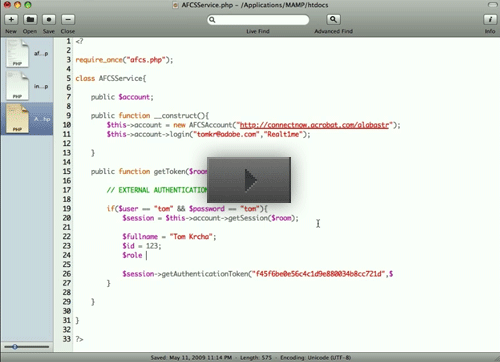Image resolution: width=500 pixels, height=362 pixels.
Task: Click the getAuthenticationToken call on line 26
Action: (x=257, y=274)
